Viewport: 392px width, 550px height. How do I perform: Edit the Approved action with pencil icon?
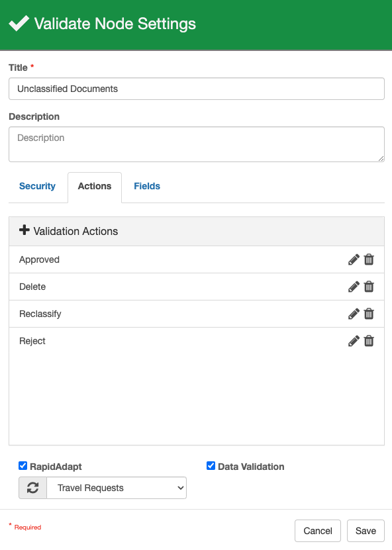tap(354, 259)
